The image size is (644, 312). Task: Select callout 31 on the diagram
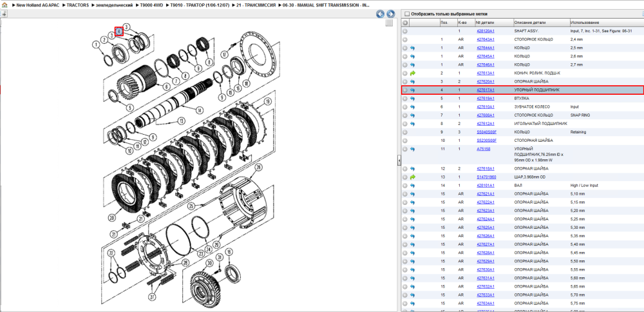[x=220, y=257]
